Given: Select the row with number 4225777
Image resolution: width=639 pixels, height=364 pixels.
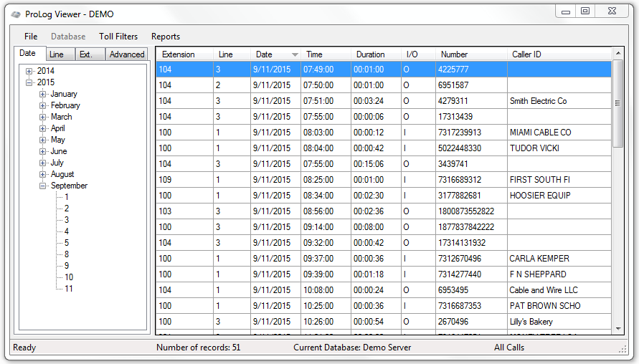Looking at the screenshot, I should tap(384, 70).
